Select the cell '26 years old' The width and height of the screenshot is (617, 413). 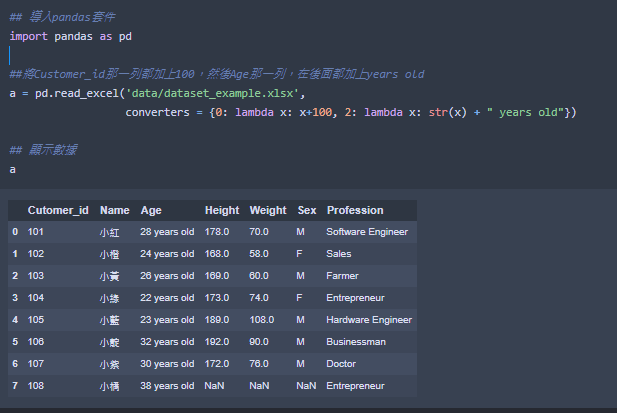click(x=167, y=276)
